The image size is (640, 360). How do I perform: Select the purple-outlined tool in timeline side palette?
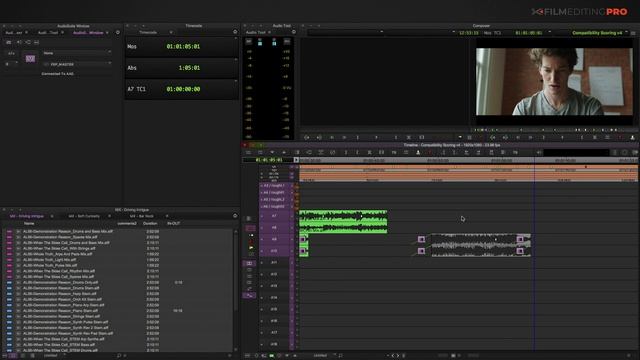point(250,229)
